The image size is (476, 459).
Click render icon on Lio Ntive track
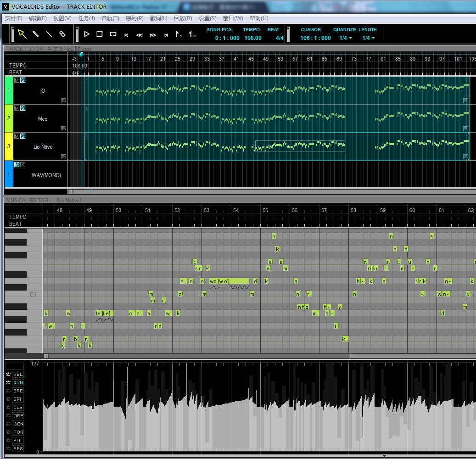[x=63, y=157]
